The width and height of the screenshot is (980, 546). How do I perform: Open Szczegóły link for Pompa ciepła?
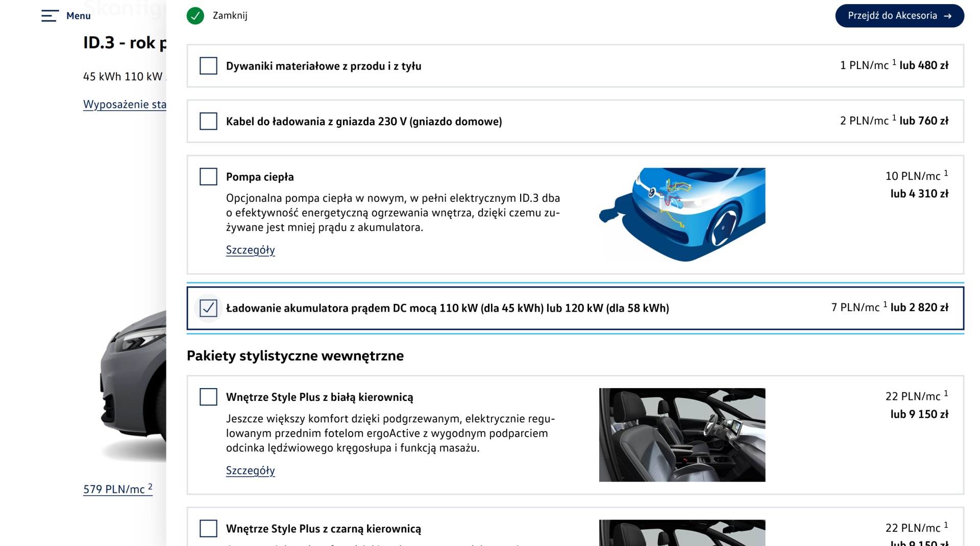[251, 250]
